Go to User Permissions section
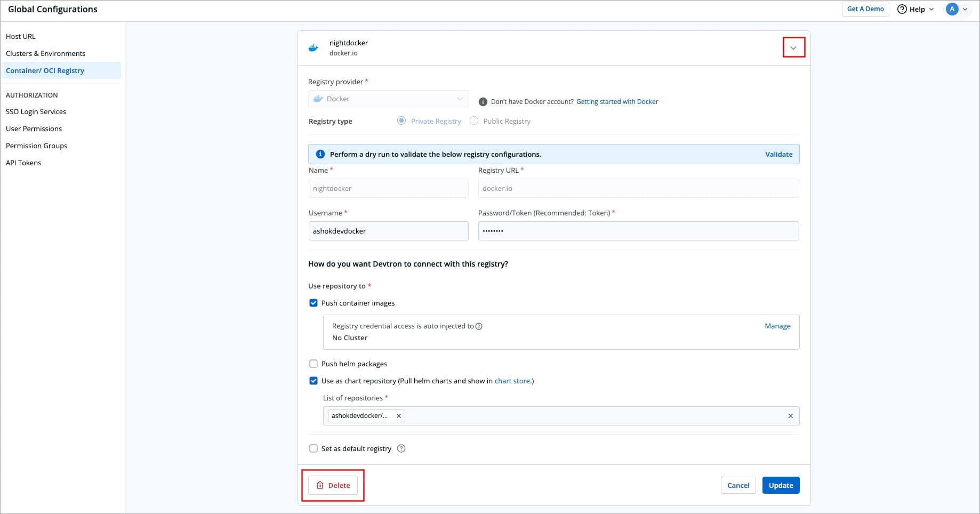This screenshot has height=514, width=980. (x=34, y=128)
